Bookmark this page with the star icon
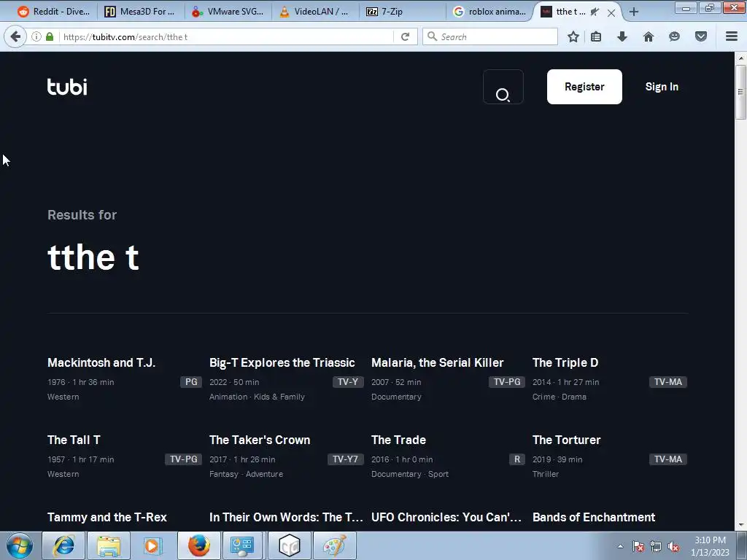This screenshot has height=560, width=747. (573, 36)
